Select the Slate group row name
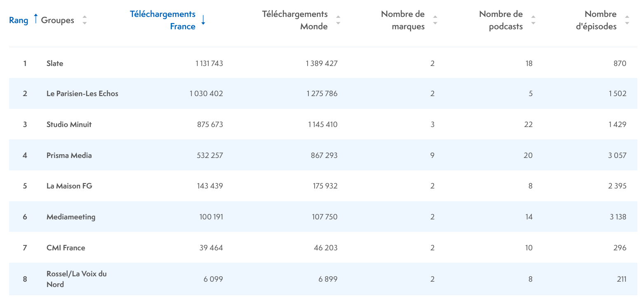644x306 pixels. click(55, 63)
